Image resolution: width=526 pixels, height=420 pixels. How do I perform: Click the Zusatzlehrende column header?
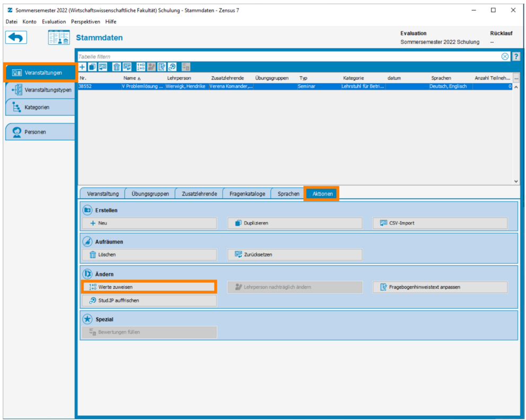coord(232,78)
